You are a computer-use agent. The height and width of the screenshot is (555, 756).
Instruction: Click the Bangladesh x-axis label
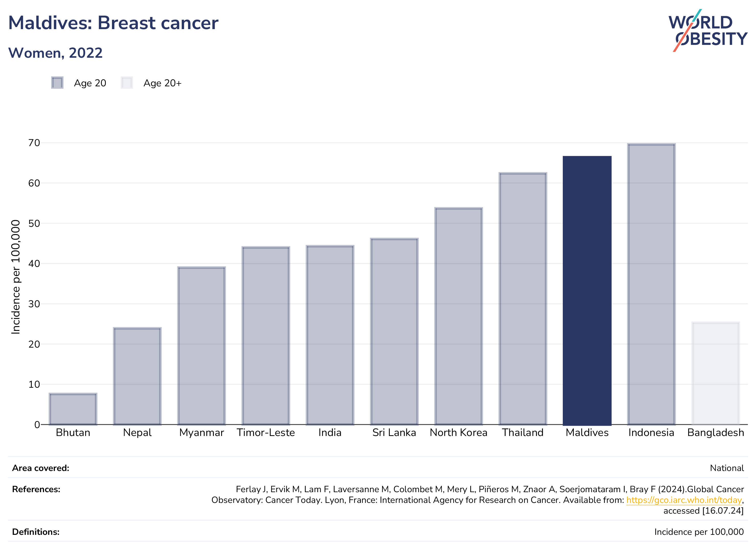716,432
